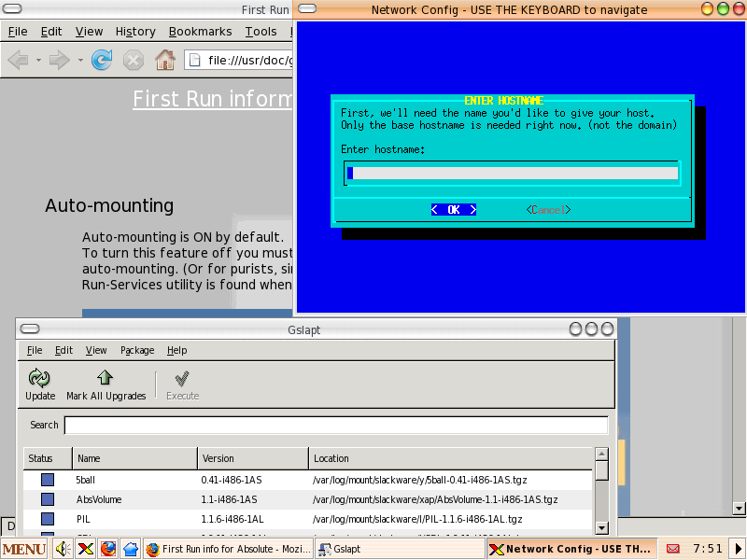Click the hostname text entry field

point(512,174)
